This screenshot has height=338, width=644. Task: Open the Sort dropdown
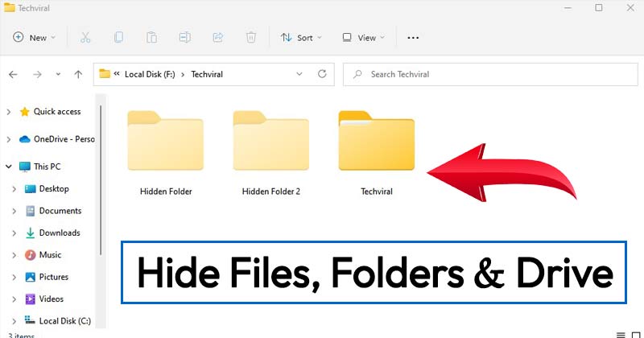click(301, 37)
